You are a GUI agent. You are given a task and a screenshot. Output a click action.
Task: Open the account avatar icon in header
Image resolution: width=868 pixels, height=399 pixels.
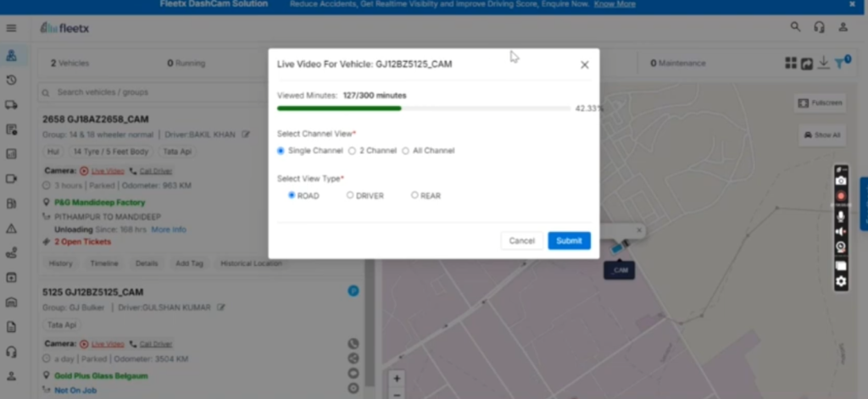(843, 26)
